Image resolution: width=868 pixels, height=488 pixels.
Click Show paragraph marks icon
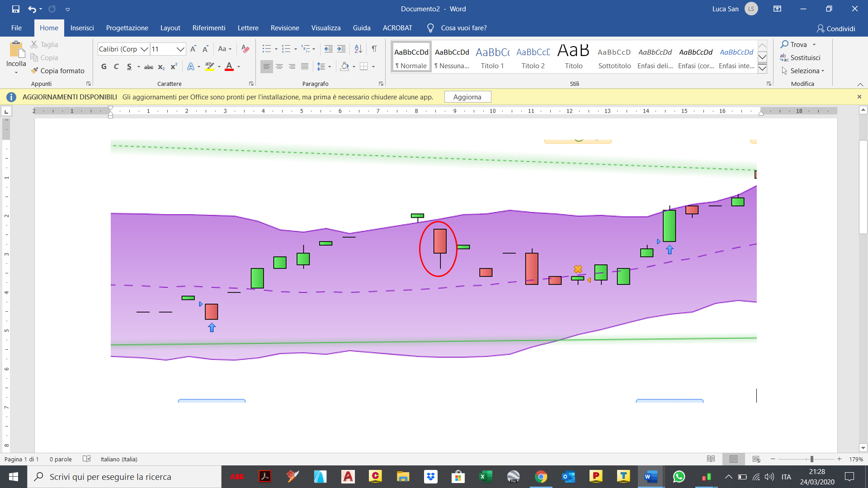[374, 49]
